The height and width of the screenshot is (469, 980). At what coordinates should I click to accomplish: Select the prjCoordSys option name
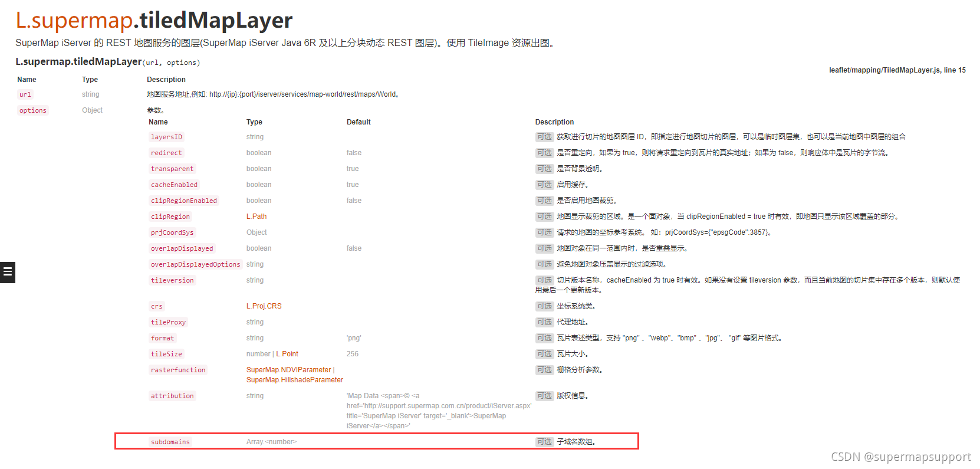pyautogui.click(x=172, y=232)
